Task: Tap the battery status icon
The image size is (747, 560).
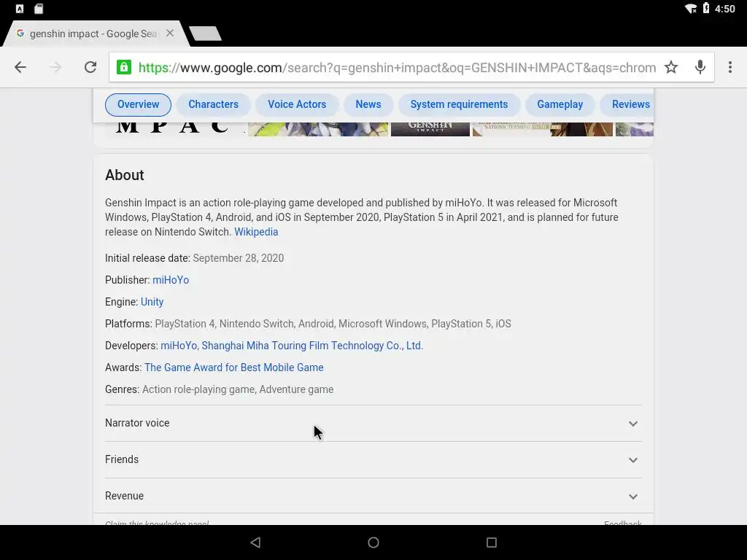Action: coord(706,9)
